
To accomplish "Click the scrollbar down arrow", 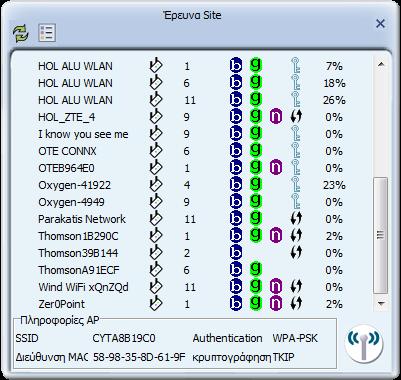I will click(x=381, y=304).
